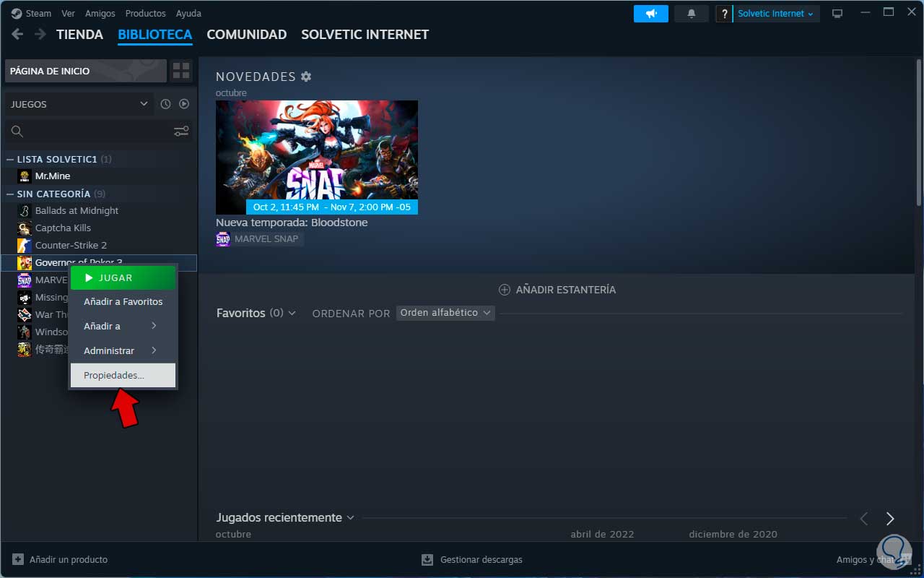The image size is (924, 578).
Task: Click the Captcha Kills game icon
Action: point(25,228)
